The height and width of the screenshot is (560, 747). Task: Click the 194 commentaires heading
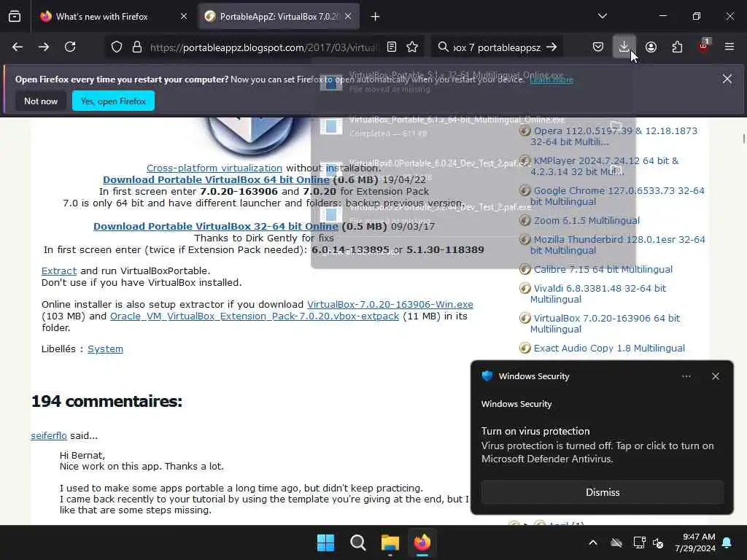click(107, 402)
